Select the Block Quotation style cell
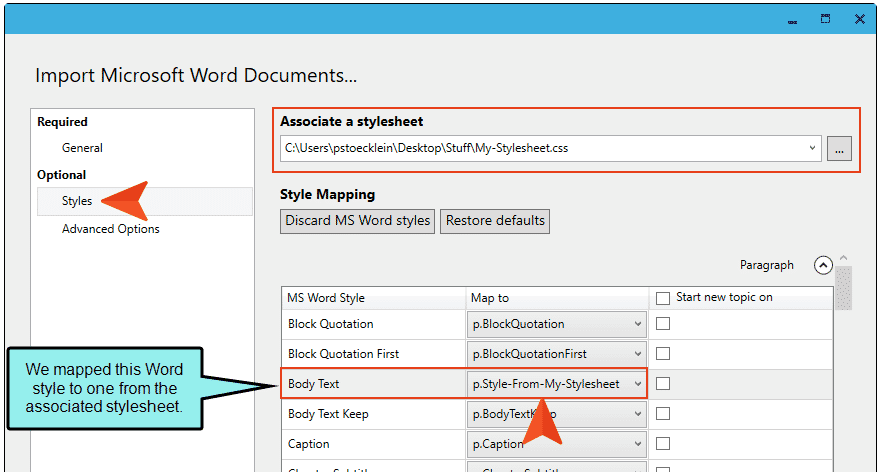This screenshot has width=883, height=472. pyautogui.click(x=374, y=324)
